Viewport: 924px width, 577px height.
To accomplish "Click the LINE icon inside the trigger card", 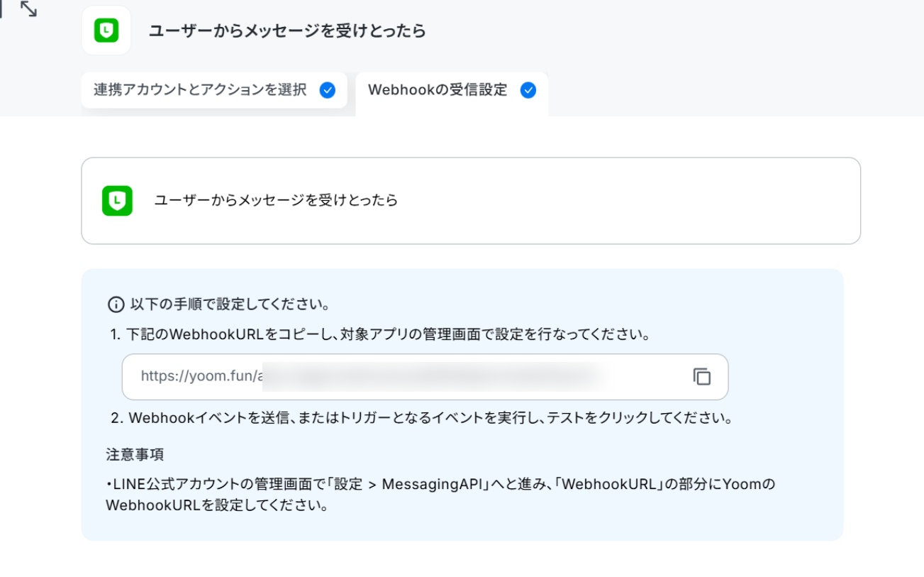I will 117,201.
